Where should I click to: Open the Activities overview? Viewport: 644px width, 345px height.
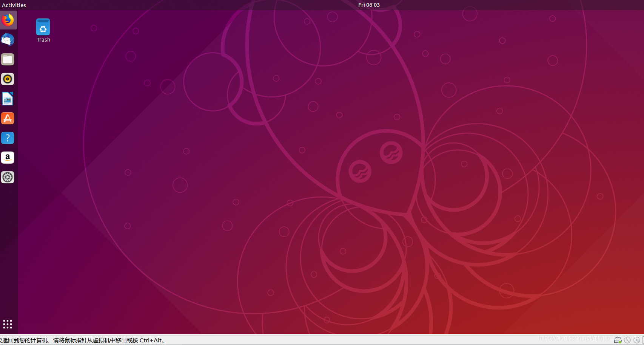[x=14, y=5]
